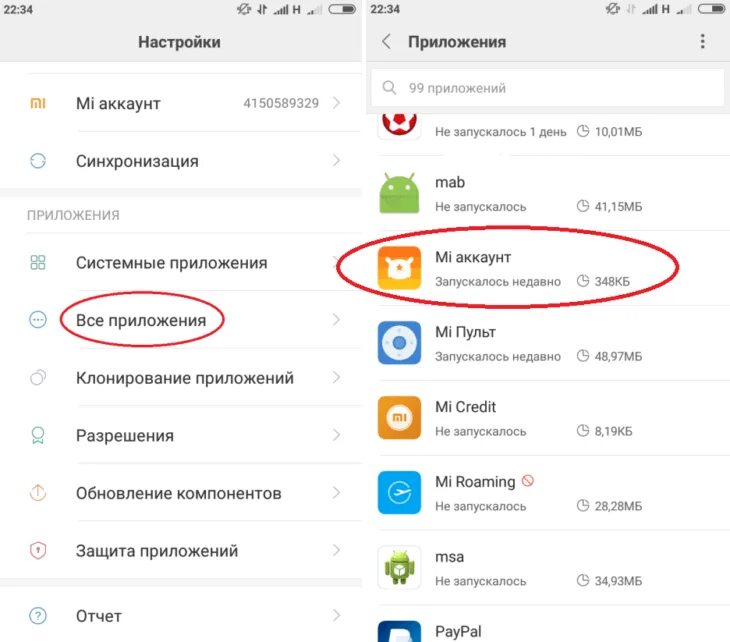Tap the search field with 99 приложений
Viewport: 730px width, 642px height.
[x=548, y=88]
